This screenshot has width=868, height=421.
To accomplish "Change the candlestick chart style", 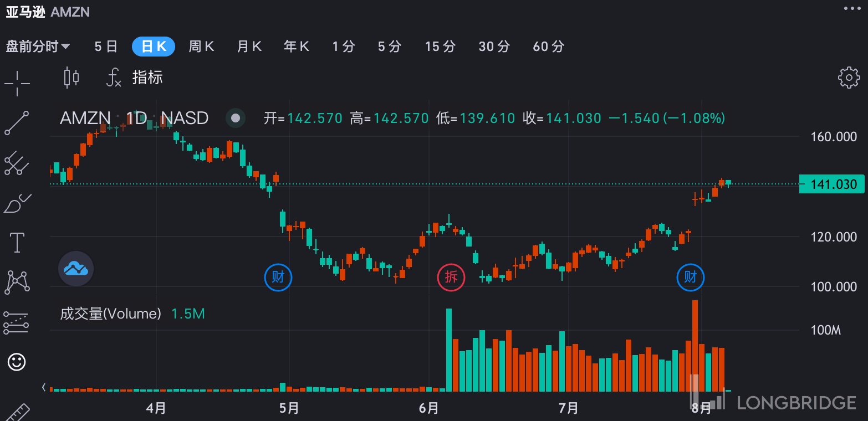I will (71, 78).
